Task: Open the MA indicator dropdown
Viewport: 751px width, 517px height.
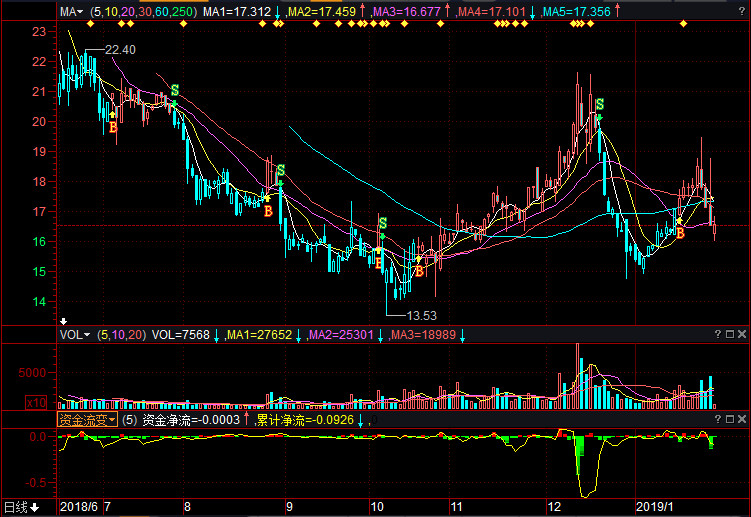Action: coord(70,12)
